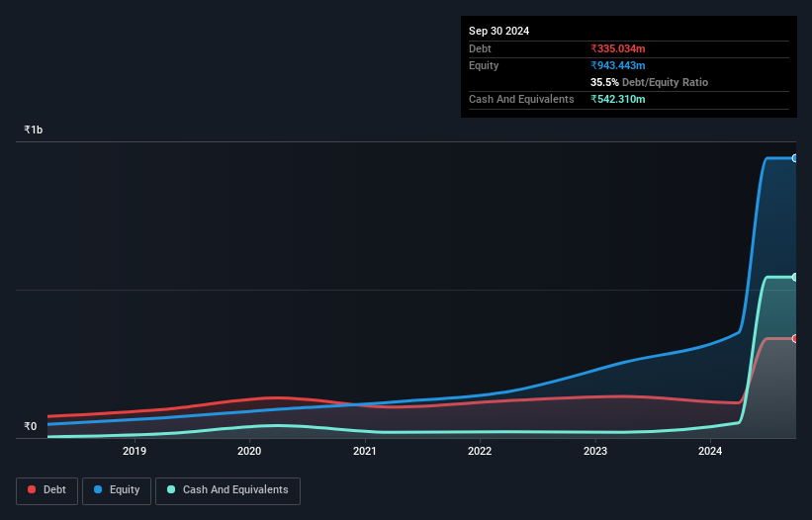
Task: Click the ₹1b y-axis label
Action: tap(34, 130)
